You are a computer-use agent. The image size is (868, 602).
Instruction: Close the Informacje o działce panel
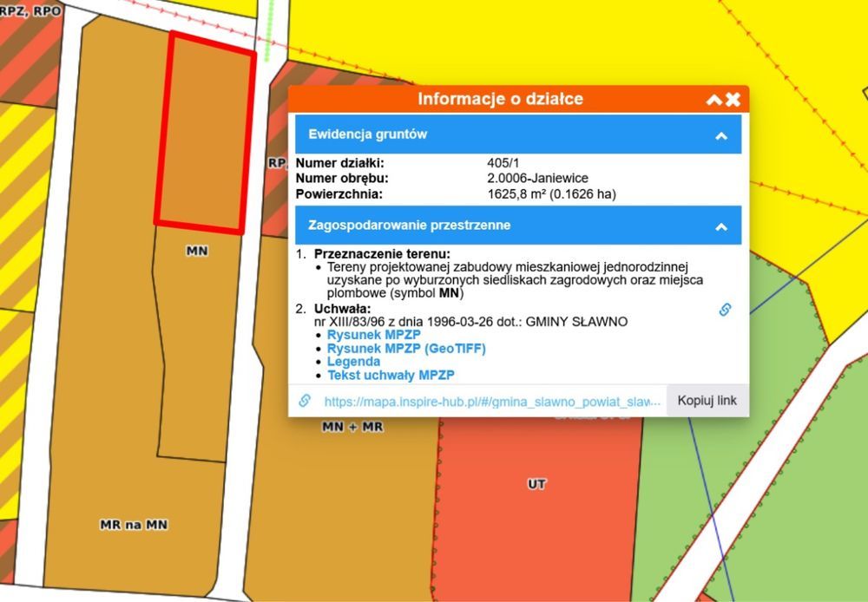coord(733,99)
